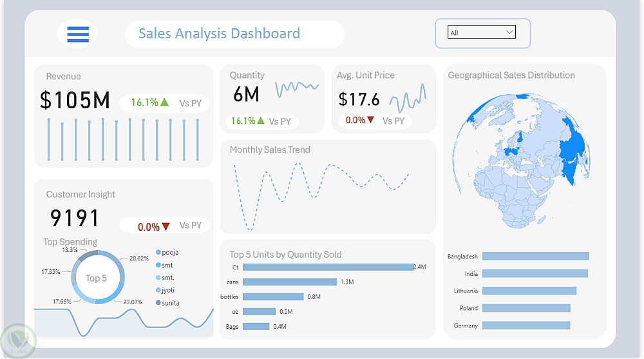Screen dimensions: 644x359
Task: Click the Top 5 donut chart center
Action: [x=96, y=278]
